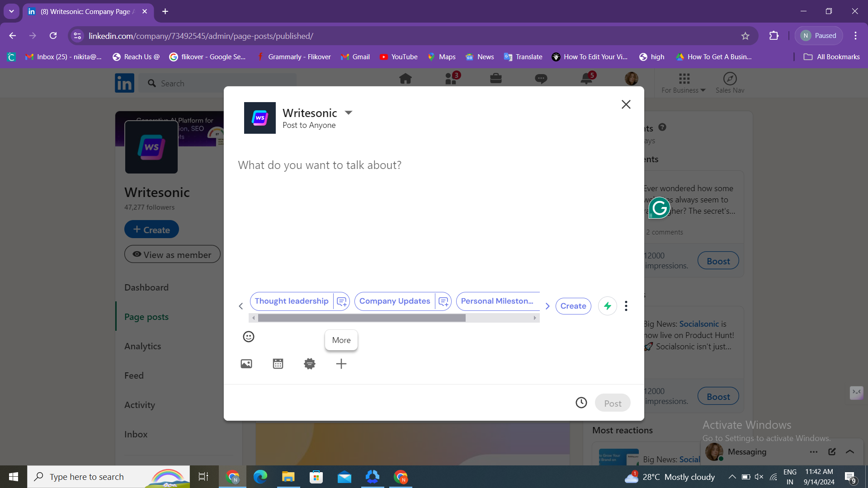Image resolution: width=868 pixels, height=488 pixels.
Task: Open Messaging bar three-dot options
Action: [x=814, y=452]
